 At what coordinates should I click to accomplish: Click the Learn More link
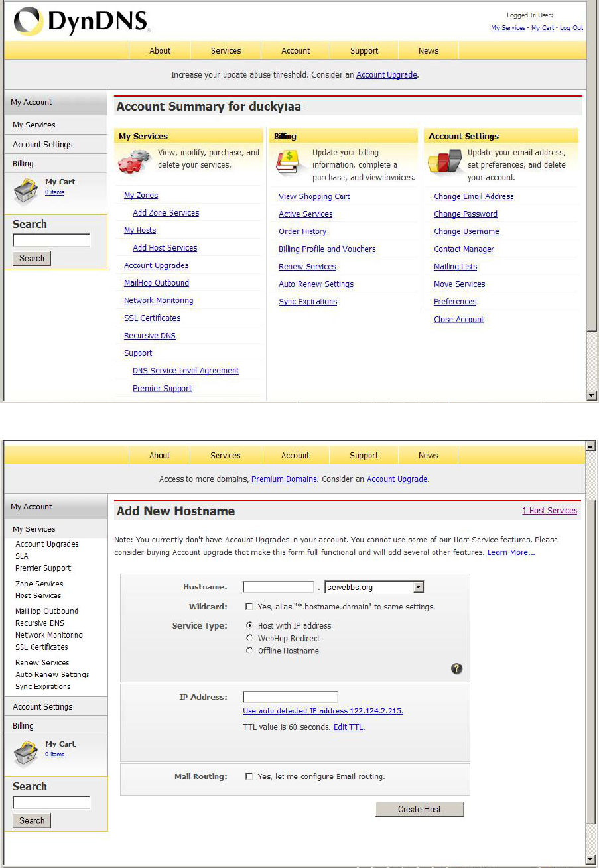point(511,552)
